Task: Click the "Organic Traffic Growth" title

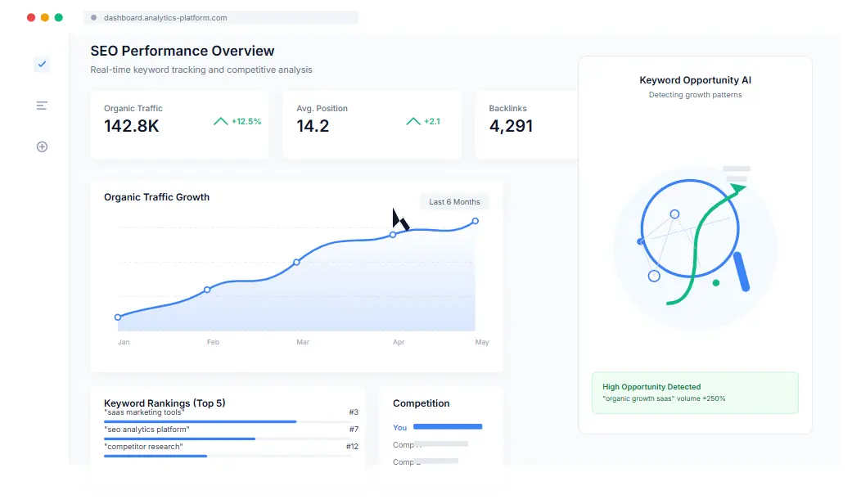Action: (x=156, y=197)
